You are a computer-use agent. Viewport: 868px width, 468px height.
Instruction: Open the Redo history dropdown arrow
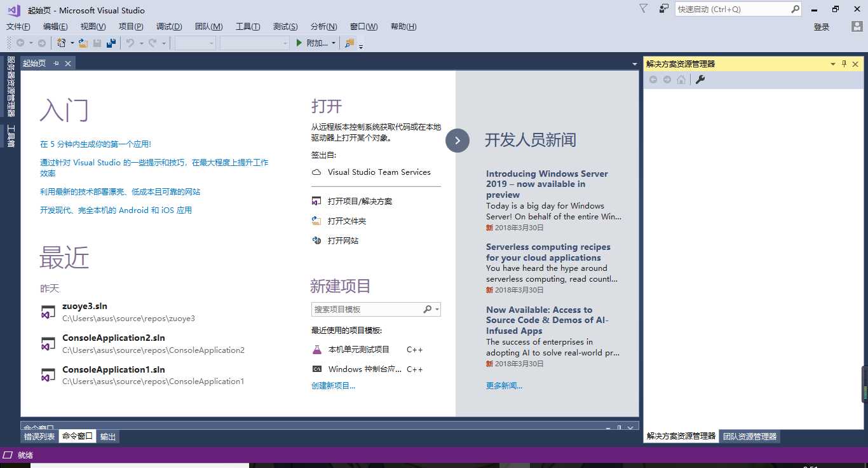163,43
